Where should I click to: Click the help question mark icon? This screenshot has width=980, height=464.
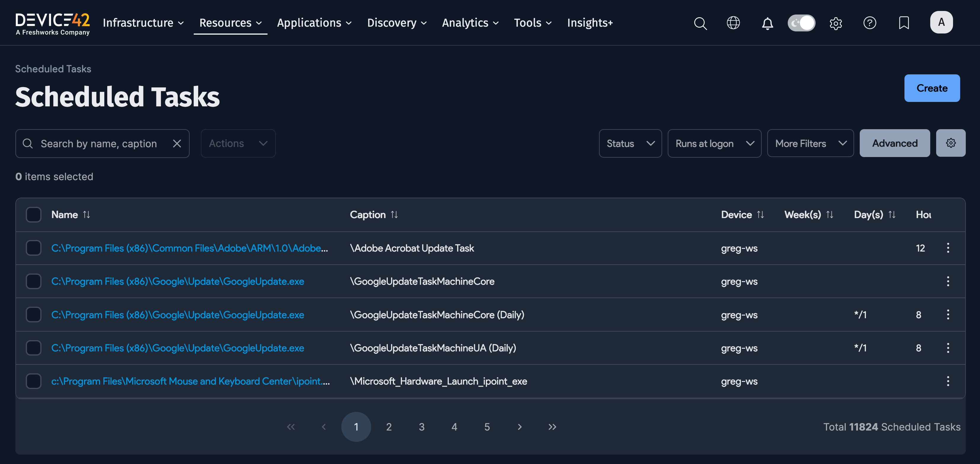coord(870,23)
